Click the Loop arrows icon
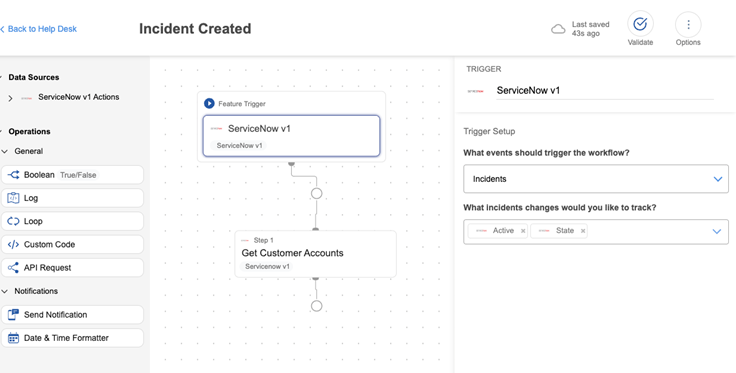The height and width of the screenshot is (373, 736). [x=13, y=221]
